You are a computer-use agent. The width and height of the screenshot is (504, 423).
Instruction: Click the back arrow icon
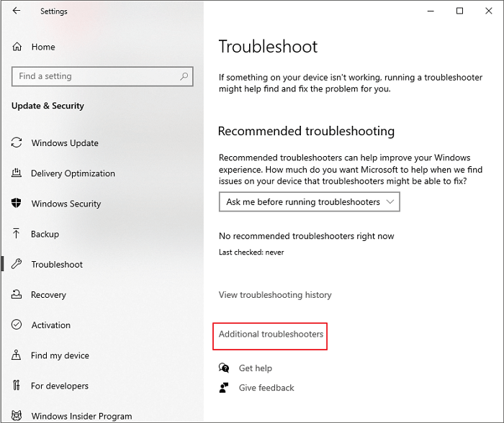pyautogui.click(x=17, y=11)
